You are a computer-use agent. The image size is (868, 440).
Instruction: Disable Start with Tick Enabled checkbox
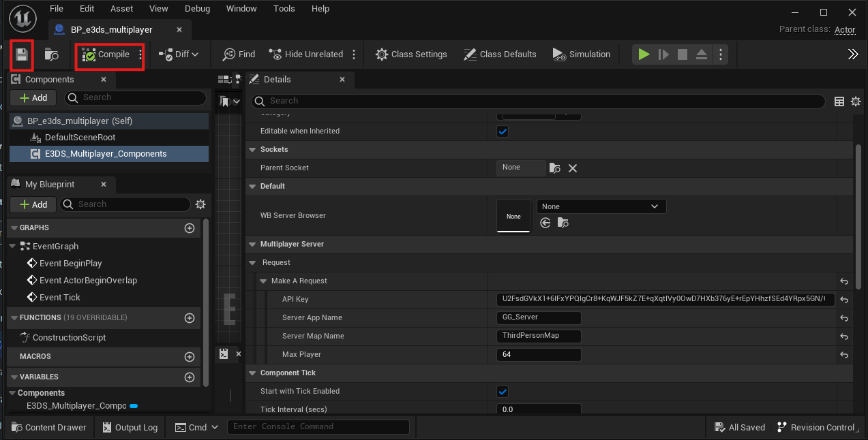503,392
